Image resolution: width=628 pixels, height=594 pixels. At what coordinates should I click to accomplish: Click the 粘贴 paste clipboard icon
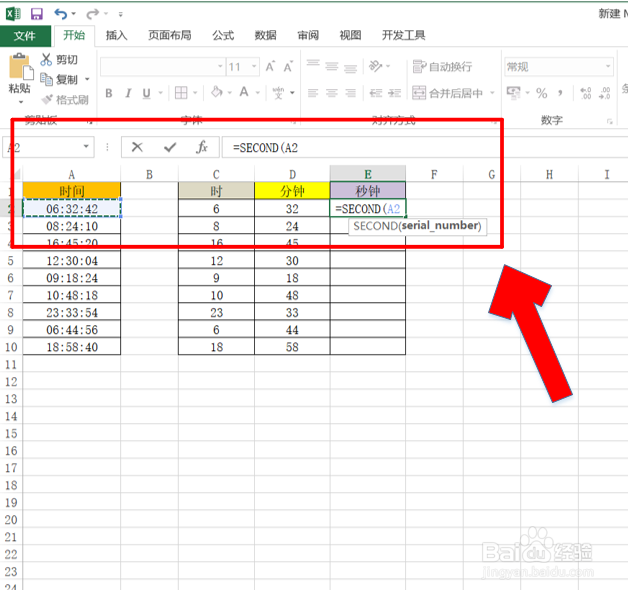(x=20, y=66)
